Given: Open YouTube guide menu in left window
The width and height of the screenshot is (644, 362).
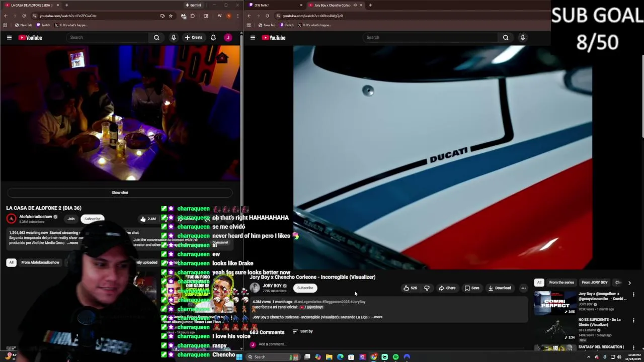Looking at the screenshot, I should pyautogui.click(x=9, y=38).
